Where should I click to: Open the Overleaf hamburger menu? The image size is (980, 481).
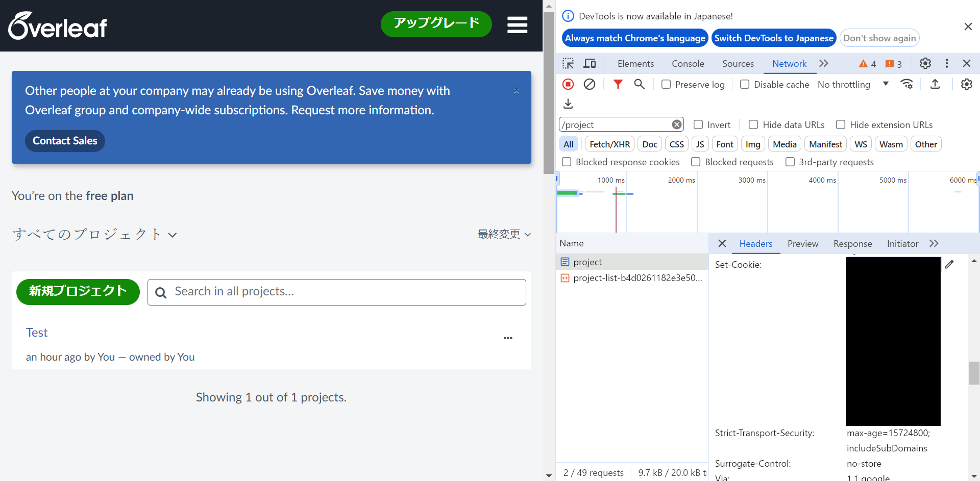[517, 25]
